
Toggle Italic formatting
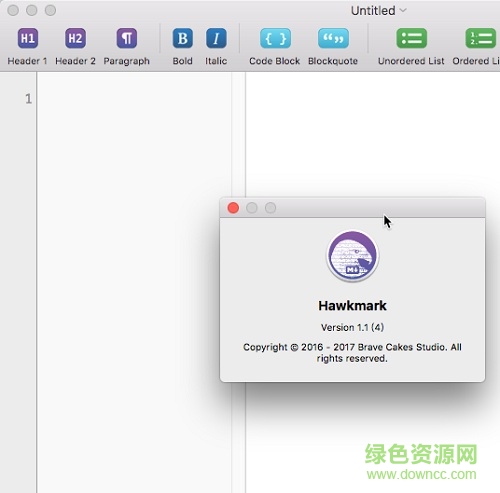[x=216, y=38]
